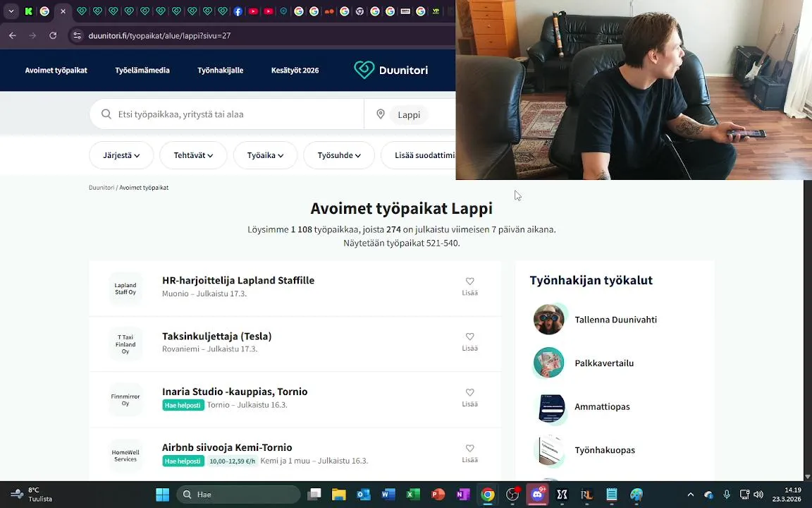Click the HomeWell Services company logo
Screen dimensions: 812x508
pyautogui.click(x=125, y=456)
